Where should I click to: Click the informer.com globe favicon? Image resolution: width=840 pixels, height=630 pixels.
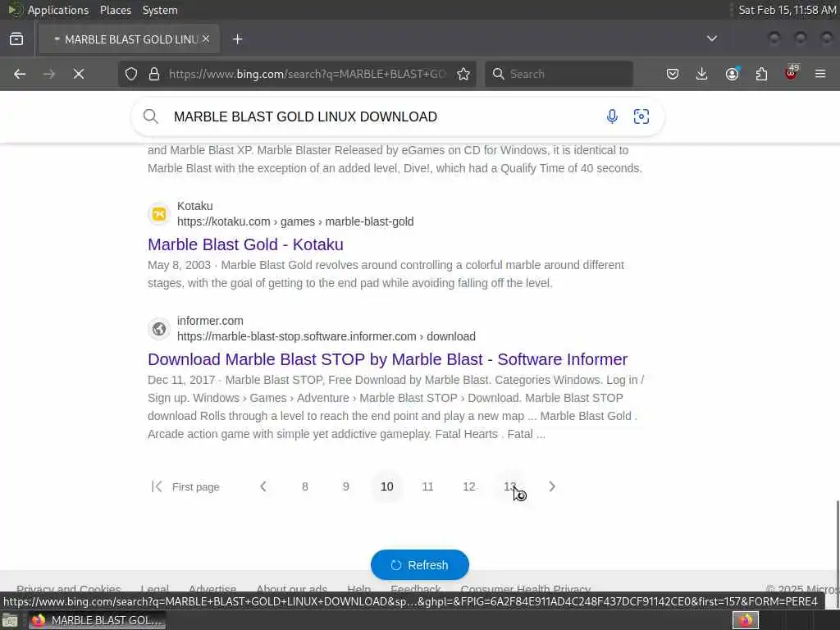point(159,329)
